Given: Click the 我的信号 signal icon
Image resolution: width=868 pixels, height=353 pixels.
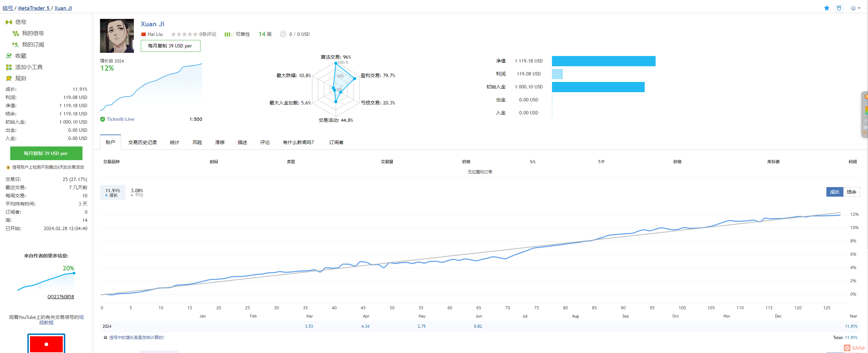Looking at the screenshot, I should (x=16, y=33).
